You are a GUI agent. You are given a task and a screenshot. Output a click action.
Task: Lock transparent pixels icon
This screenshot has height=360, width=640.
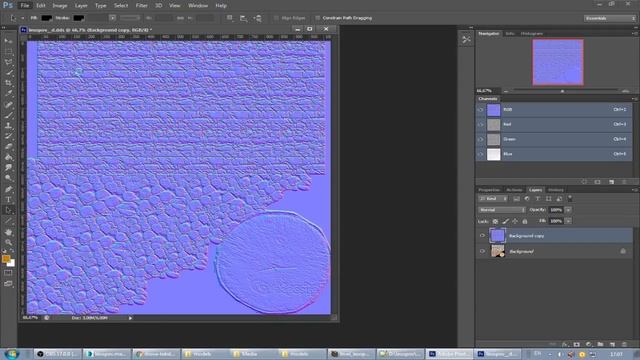[x=495, y=221]
